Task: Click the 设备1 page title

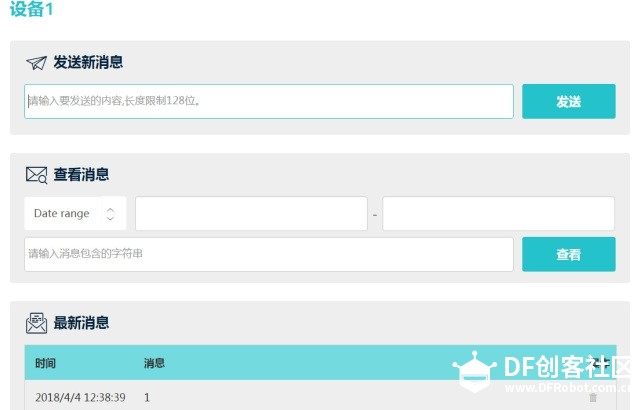Action: tap(31, 10)
